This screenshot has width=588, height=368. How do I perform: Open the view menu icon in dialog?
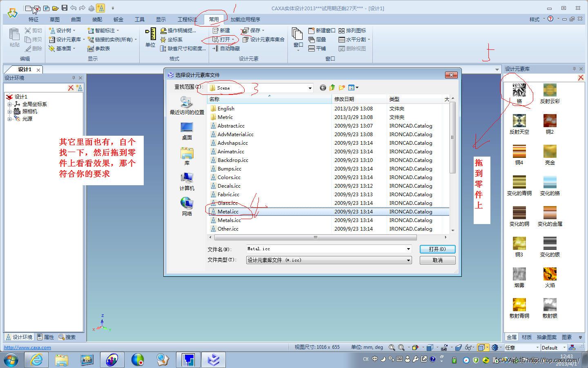(353, 88)
